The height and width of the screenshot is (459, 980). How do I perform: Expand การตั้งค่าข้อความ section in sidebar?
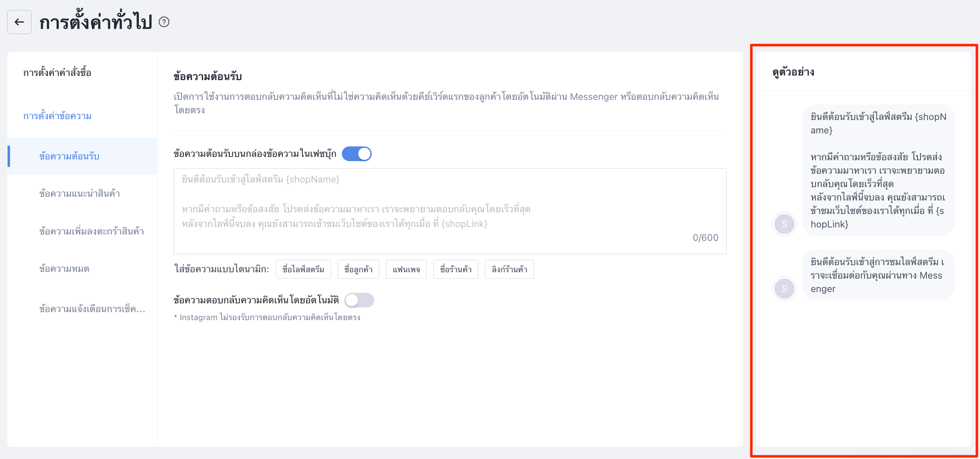(x=57, y=116)
